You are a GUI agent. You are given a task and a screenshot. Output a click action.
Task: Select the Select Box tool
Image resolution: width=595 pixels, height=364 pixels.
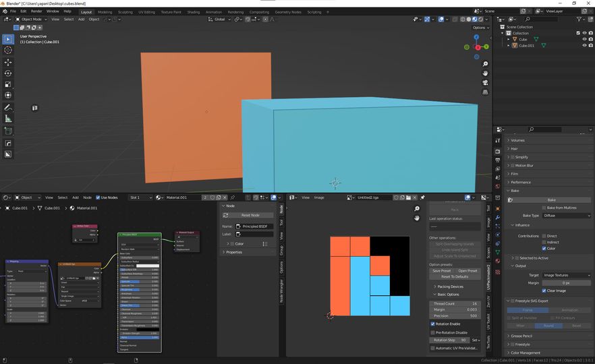click(8, 39)
